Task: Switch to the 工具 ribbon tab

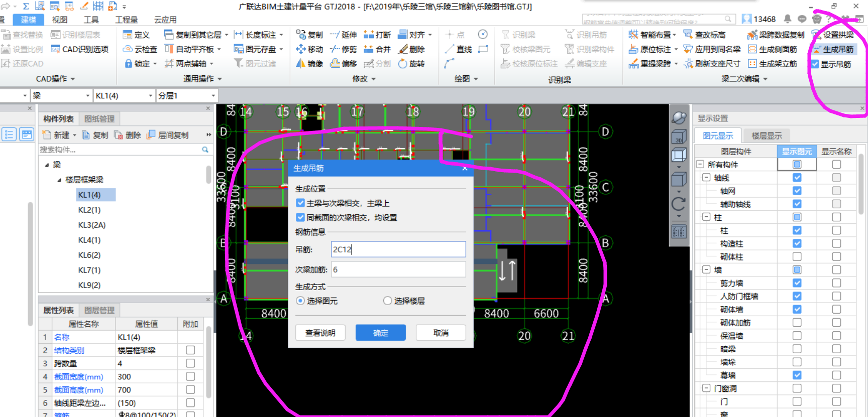Action: (91, 20)
